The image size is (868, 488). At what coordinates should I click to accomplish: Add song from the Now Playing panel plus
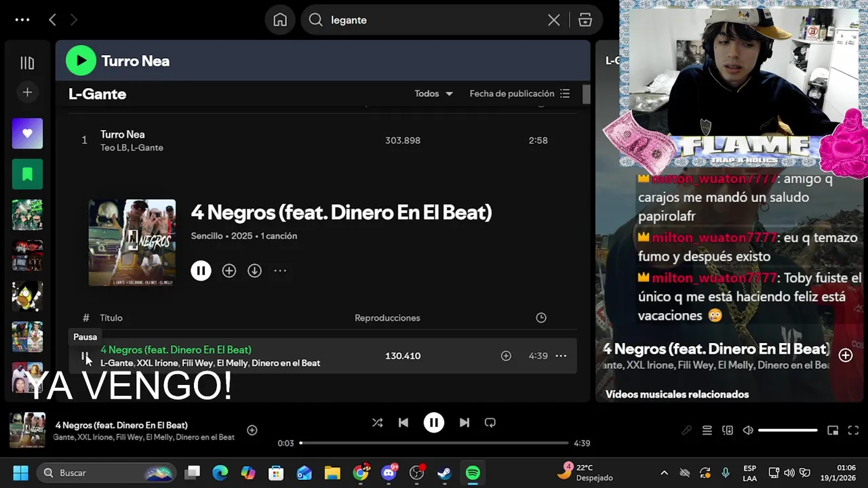point(846,355)
